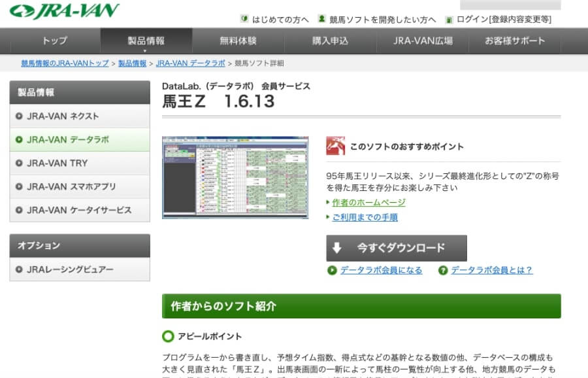The image size is (588, 378).
Task: Click the bullet icon of JRA-VAN ケータイサービス
Action: (19, 210)
